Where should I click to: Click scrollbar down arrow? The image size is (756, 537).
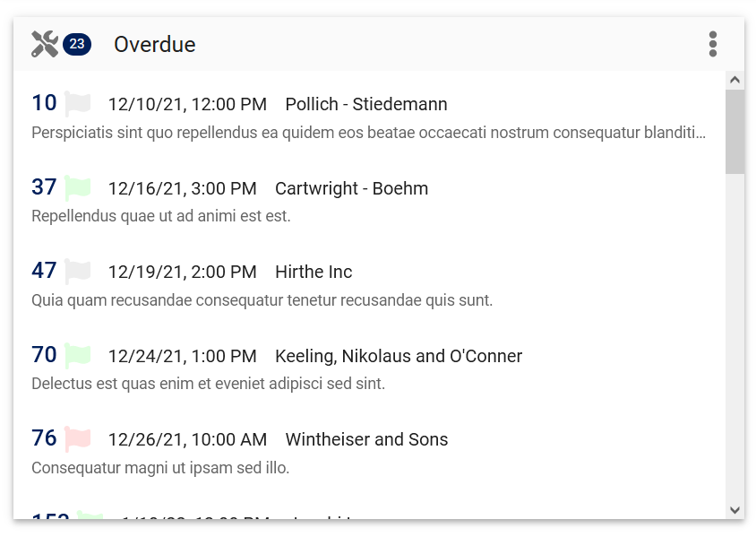point(735,509)
